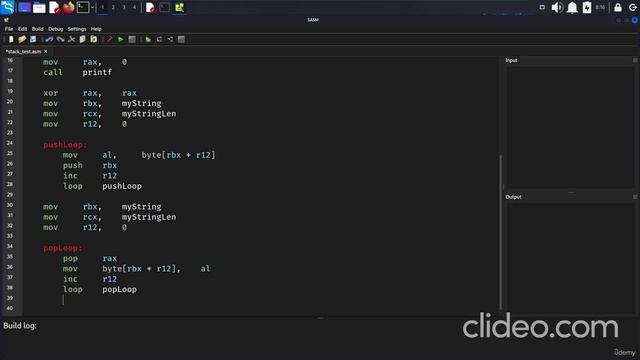Image resolution: width=640 pixels, height=360 pixels.
Task: Show the desktop with the blue panel icon
Action: coord(24,7)
